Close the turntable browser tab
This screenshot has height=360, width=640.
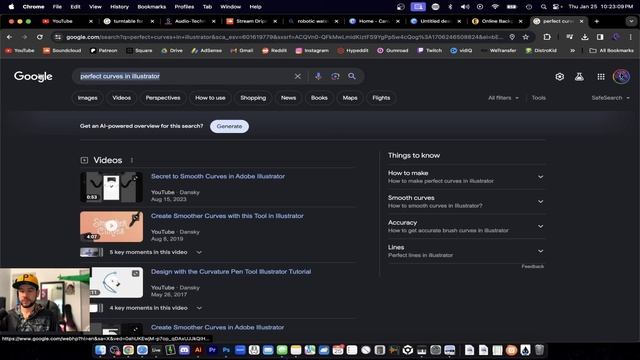pos(152,21)
